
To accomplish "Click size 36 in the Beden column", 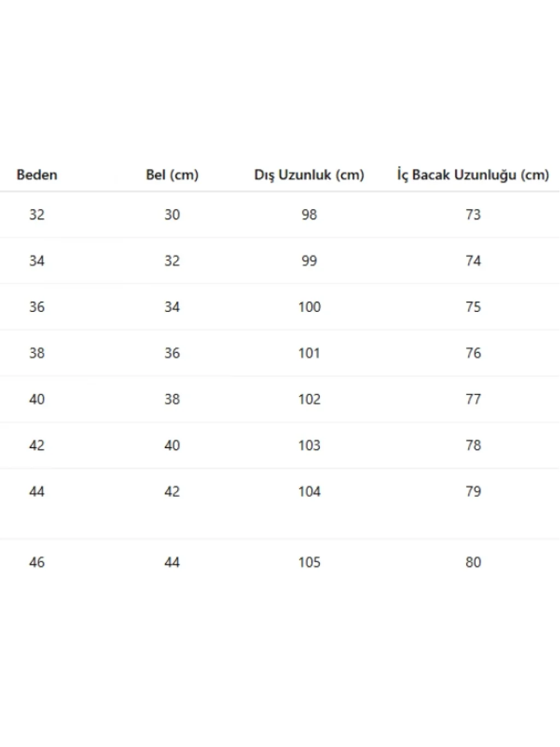I will (37, 307).
